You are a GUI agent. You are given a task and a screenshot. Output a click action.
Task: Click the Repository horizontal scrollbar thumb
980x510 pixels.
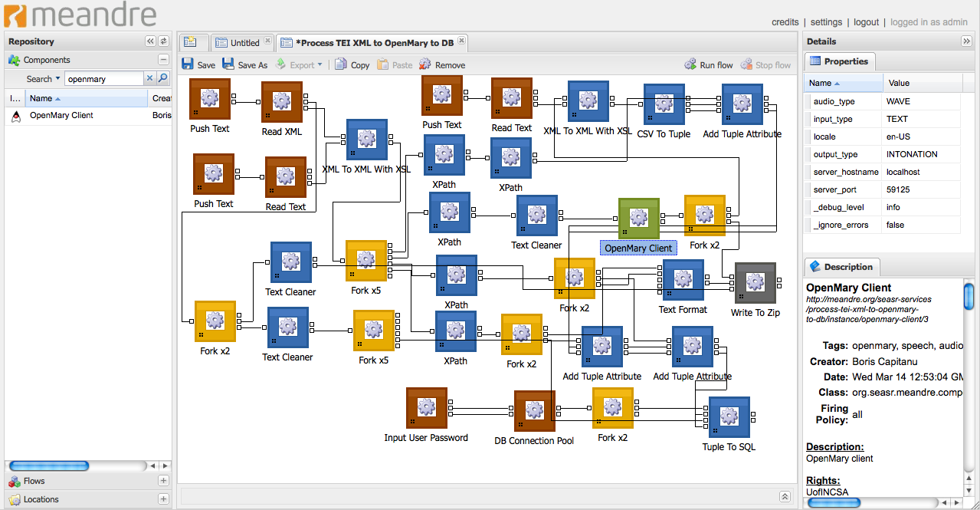tap(49, 466)
